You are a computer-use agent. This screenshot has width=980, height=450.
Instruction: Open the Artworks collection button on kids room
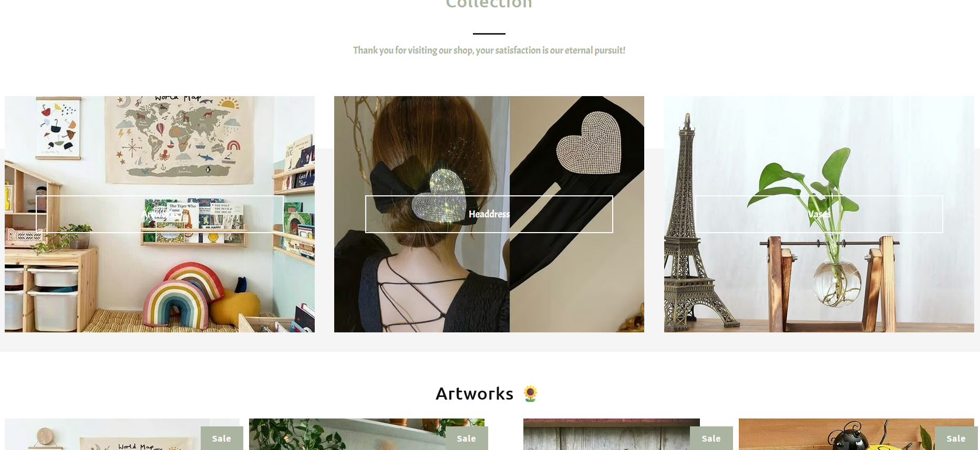click(x=160, y=214)
